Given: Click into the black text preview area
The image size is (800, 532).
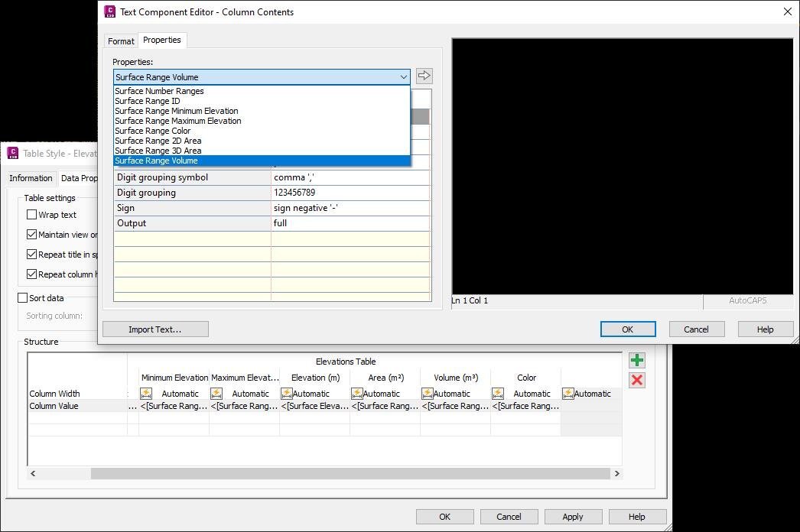Looking at the screenshot, I should pyautogui.click(x=623, y=167).
